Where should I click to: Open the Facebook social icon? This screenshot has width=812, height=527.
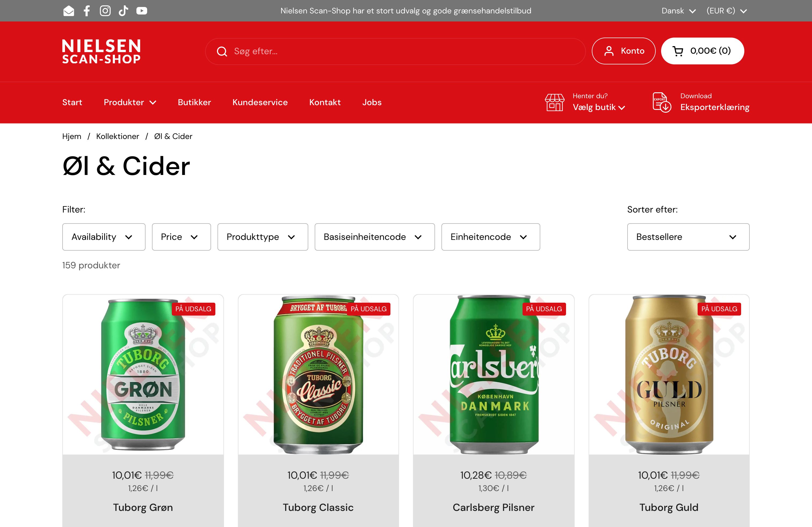[x=87, y=11]
